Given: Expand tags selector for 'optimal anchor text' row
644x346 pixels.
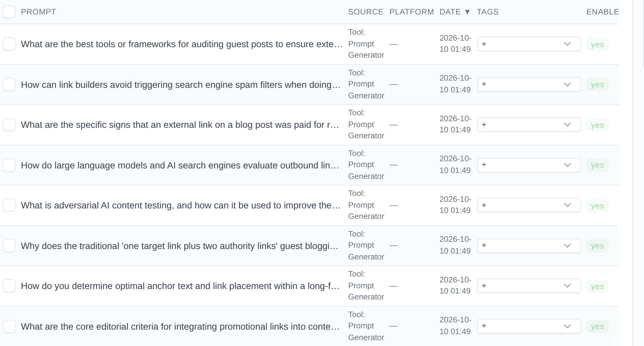Looking at the screenshot, I should click(x=529, y=286).
